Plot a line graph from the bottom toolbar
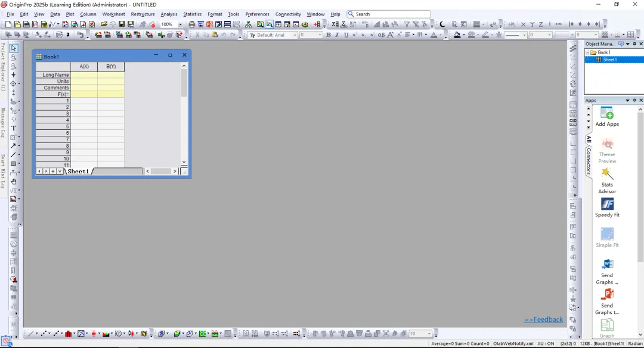The width and height of the screenshot is (644, 348). (x=30, y=334)
